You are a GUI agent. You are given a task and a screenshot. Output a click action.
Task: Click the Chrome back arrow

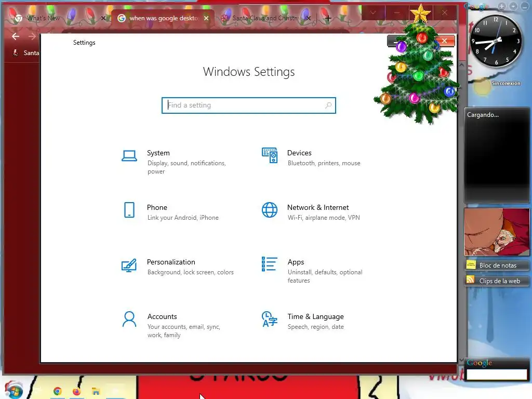(x=15, y=36)
